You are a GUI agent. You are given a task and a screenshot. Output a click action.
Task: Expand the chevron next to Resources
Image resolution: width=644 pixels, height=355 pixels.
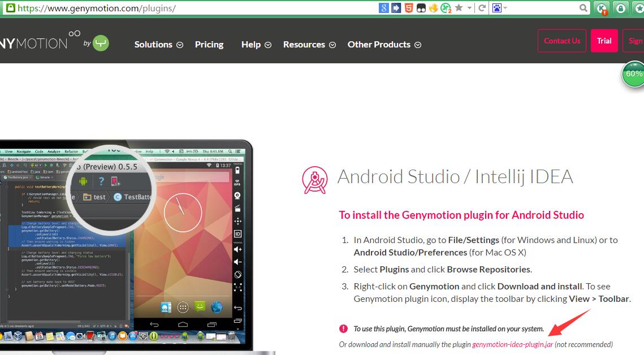pos(332,45)
